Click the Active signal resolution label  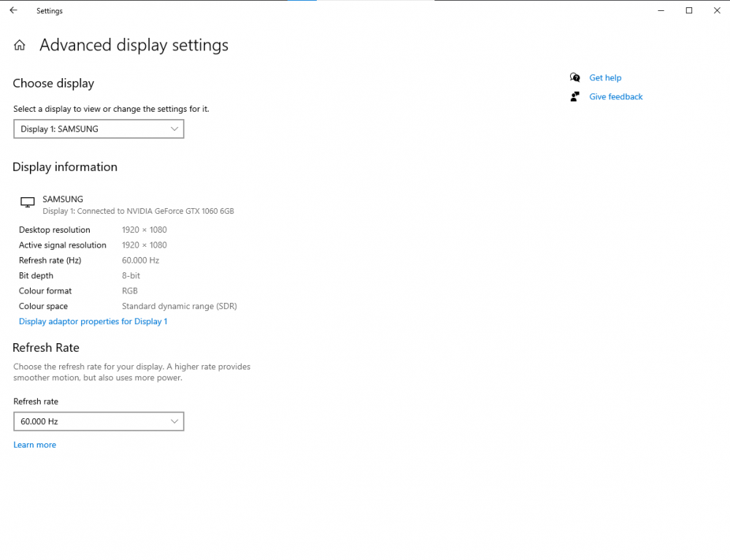click(62, 245)
